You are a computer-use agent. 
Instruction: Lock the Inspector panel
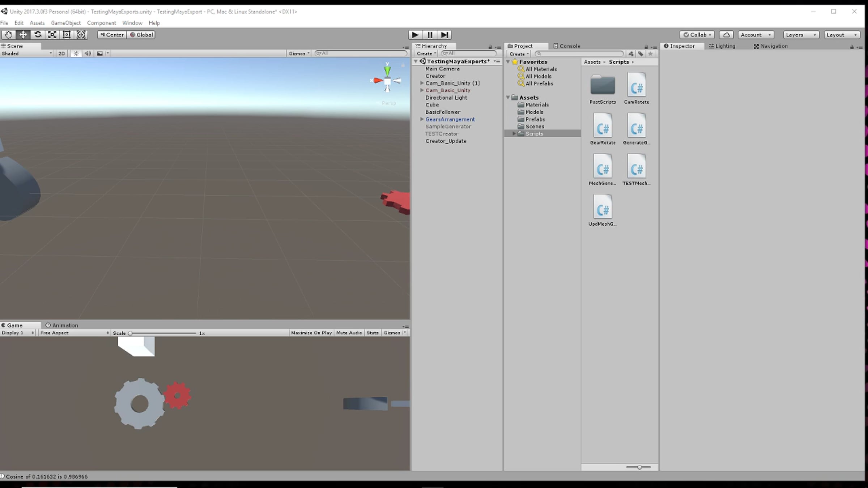(x=852, y=47)
